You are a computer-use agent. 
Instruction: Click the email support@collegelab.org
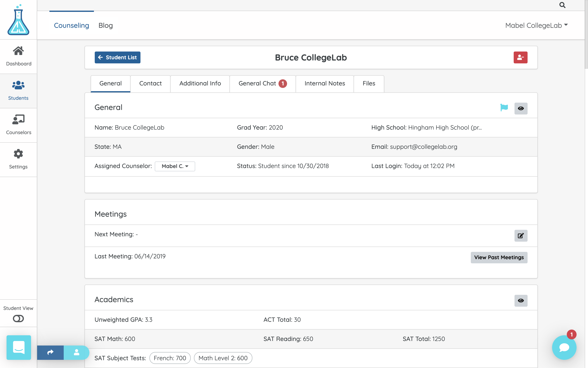pos(423,147)
